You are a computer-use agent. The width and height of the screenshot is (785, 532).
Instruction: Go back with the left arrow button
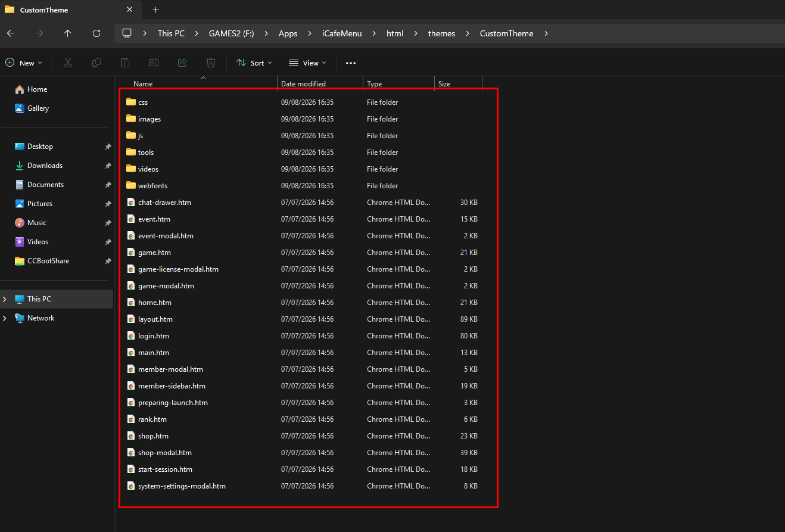(x=10, y=33)
